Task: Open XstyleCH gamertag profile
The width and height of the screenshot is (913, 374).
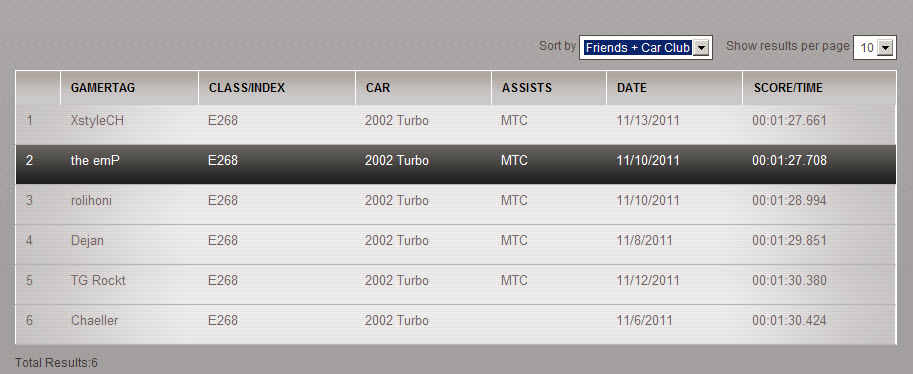Action: pyautogui.click(x=97, y=121)
